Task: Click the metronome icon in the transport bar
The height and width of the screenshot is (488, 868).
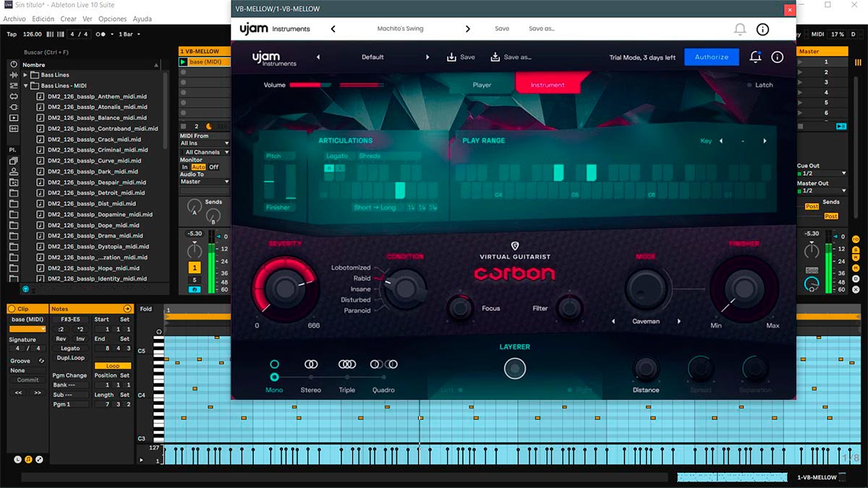Action: point(101,34)
